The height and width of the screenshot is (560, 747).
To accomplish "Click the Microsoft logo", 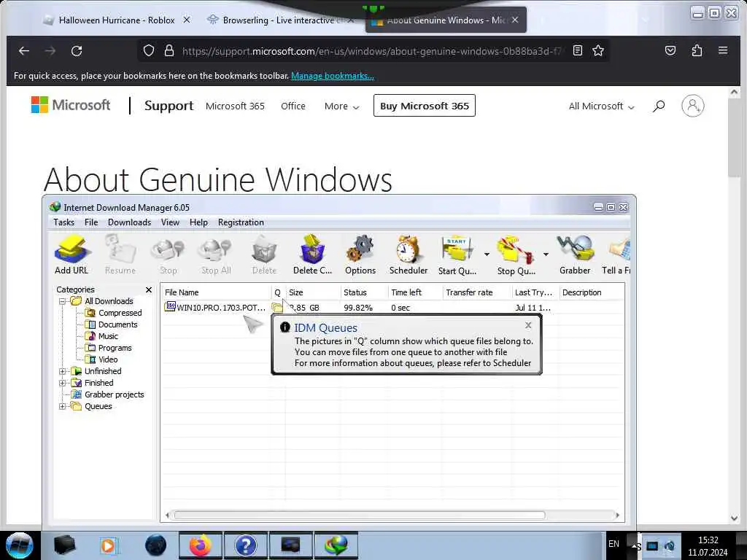I will 71,105.
